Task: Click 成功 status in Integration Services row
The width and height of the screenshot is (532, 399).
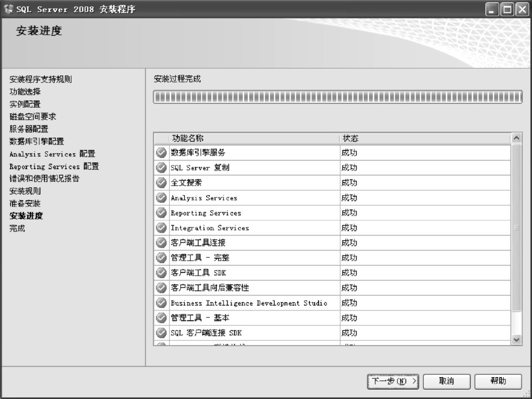Action: tap(349, 227)
